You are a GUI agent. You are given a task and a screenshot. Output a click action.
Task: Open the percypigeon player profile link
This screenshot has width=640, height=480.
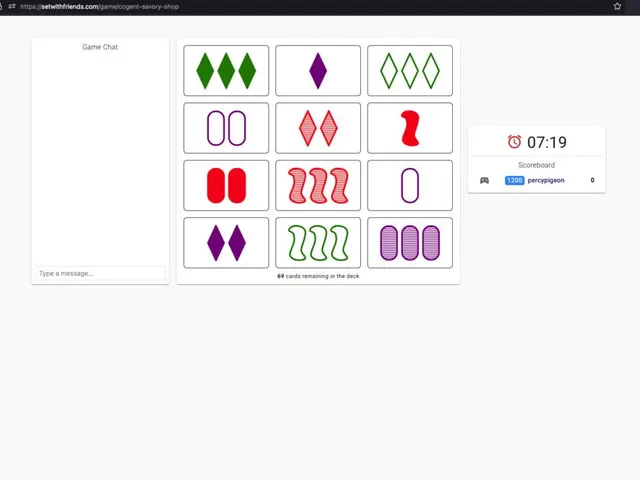tap(546, 180)
